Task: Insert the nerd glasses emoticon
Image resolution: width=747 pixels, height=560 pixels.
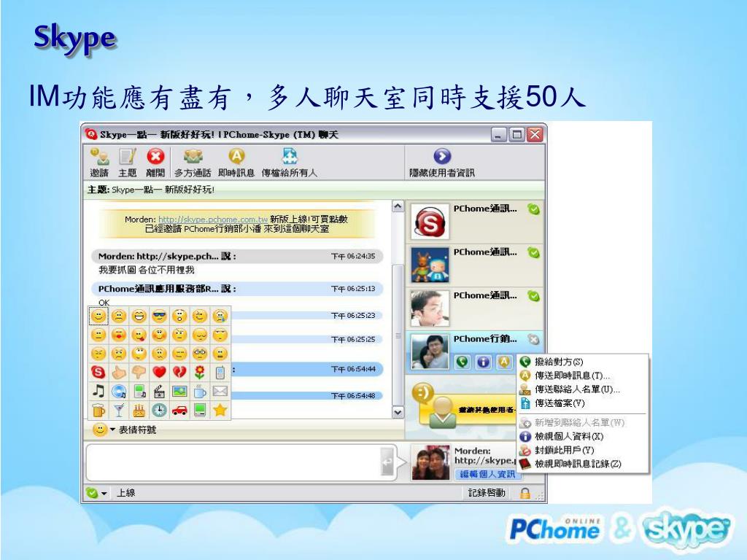Action: 200,354
